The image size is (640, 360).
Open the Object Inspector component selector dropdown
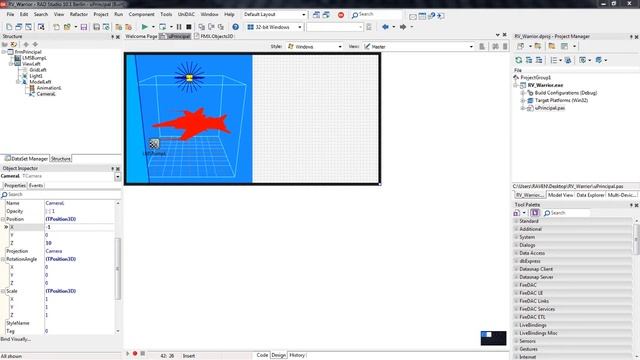tap(118, 176)
